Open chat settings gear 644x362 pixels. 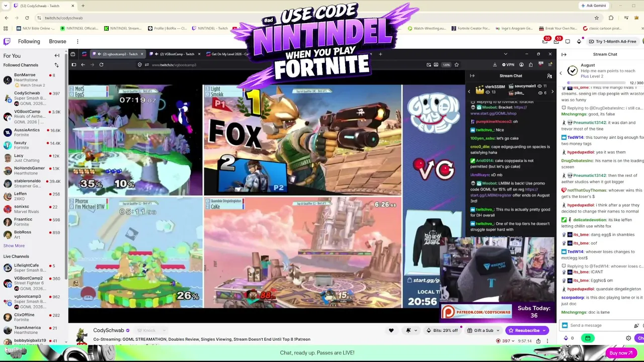(628, 338)
